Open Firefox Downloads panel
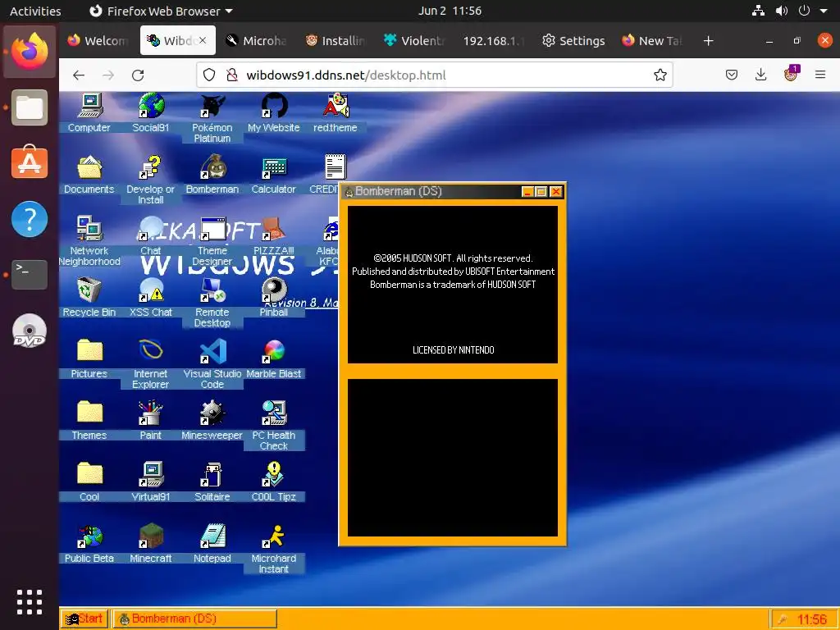The image size is (840, 630). pyautogui.click(x=760, y=75)
